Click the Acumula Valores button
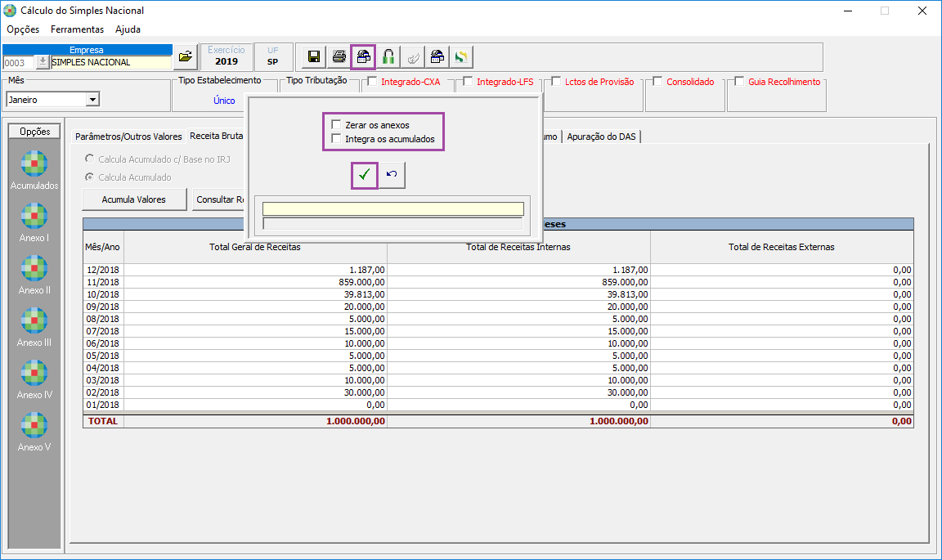 pyautogui.click(x=134, y=199)
